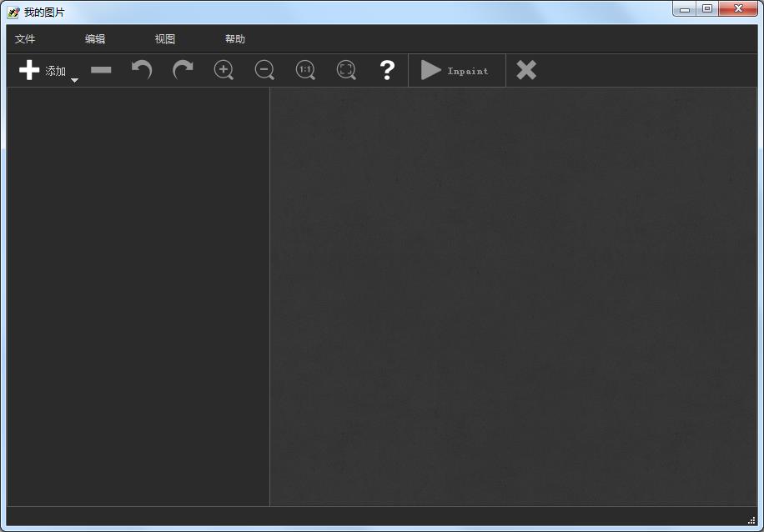Image resolution: width=764 pixels, height=532 pixels.
Task: Open help via question mark icon
Action: click(387, 70)
